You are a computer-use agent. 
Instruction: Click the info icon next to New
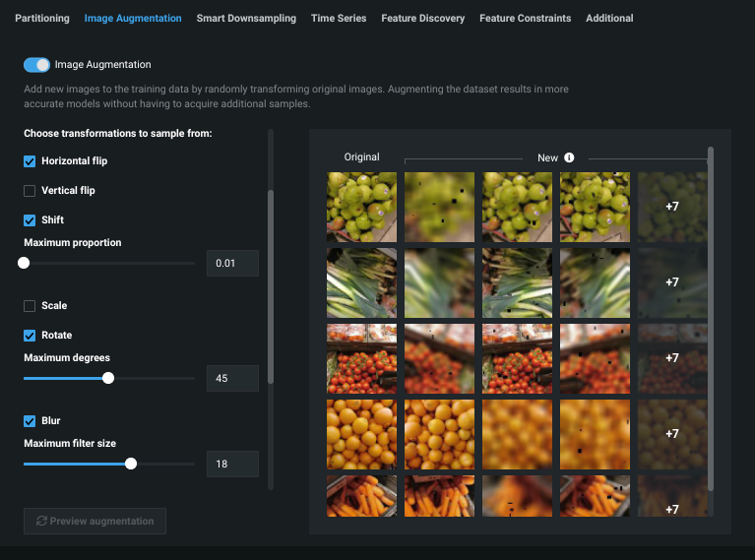569,157
